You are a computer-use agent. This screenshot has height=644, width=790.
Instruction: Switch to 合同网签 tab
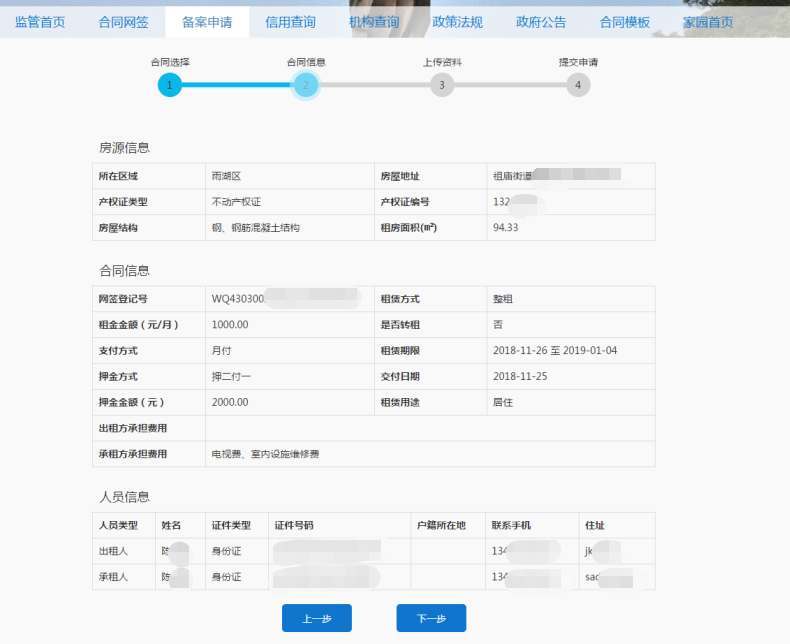click(124, 22)
